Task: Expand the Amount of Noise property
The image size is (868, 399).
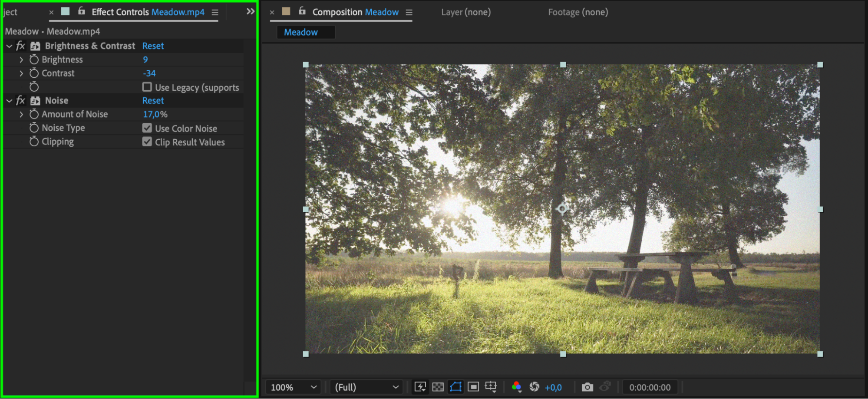Action: click(x=21, y=114)
